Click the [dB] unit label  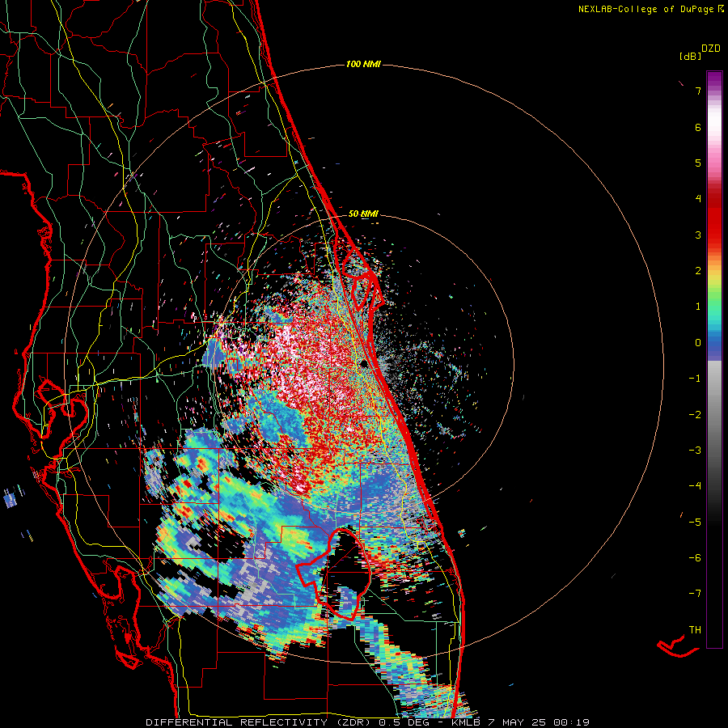691,56
